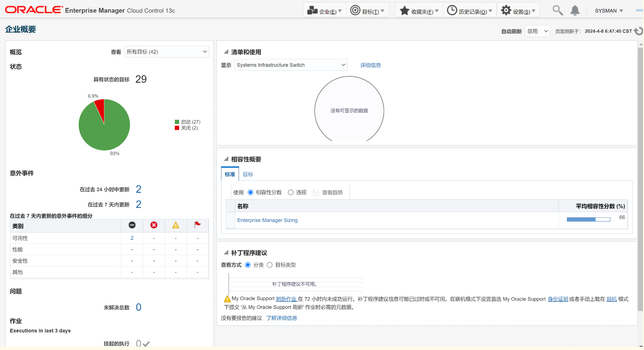This screenshot has height=350, width=644.
Task: Click the page refresh icon beside the timestamp
Action: click(x=638, y=31)
